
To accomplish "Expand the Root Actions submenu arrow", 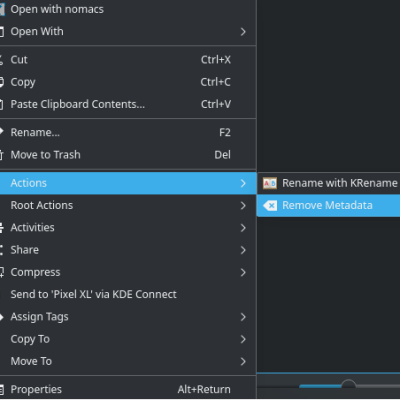I will point(243,205).
